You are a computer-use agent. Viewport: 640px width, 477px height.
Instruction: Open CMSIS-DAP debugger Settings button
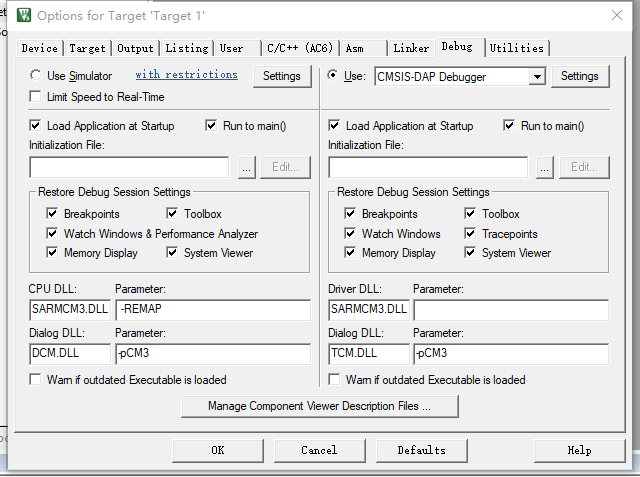coord(580,76)
